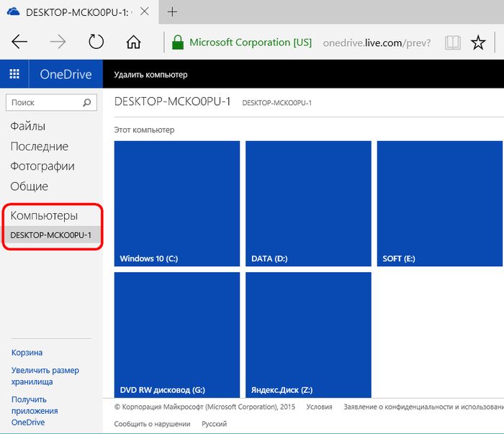Viewport: 504px width, 434px height.
Task: Open a new browser tab
Action: (172, 12)
